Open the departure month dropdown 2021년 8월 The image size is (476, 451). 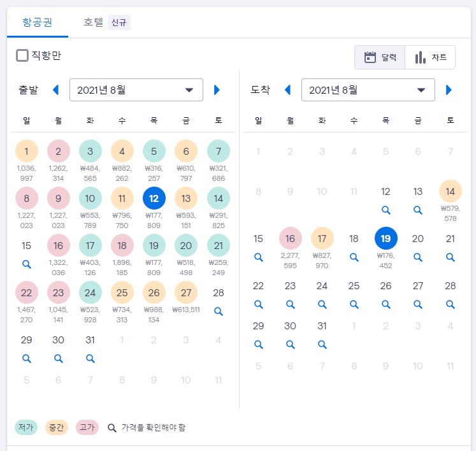tap(136, 90)
